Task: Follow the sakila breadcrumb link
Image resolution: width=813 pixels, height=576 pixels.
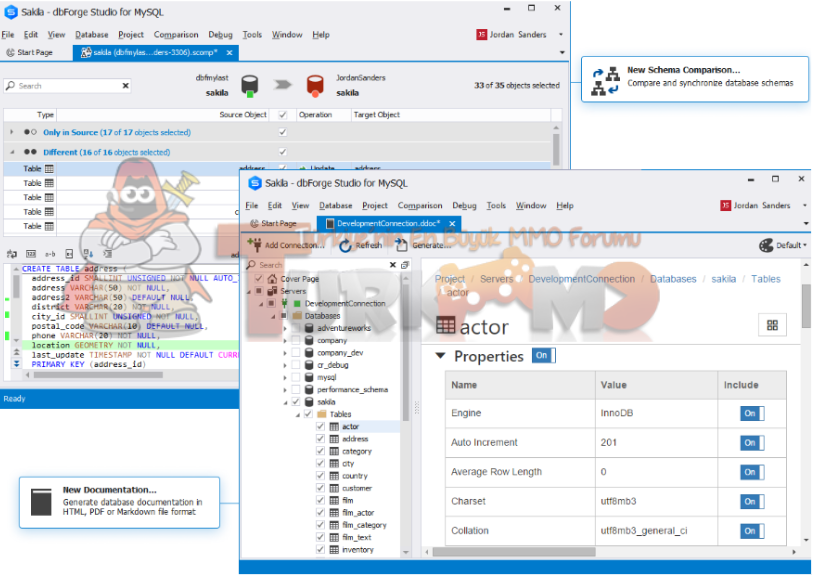Action: 723,279
